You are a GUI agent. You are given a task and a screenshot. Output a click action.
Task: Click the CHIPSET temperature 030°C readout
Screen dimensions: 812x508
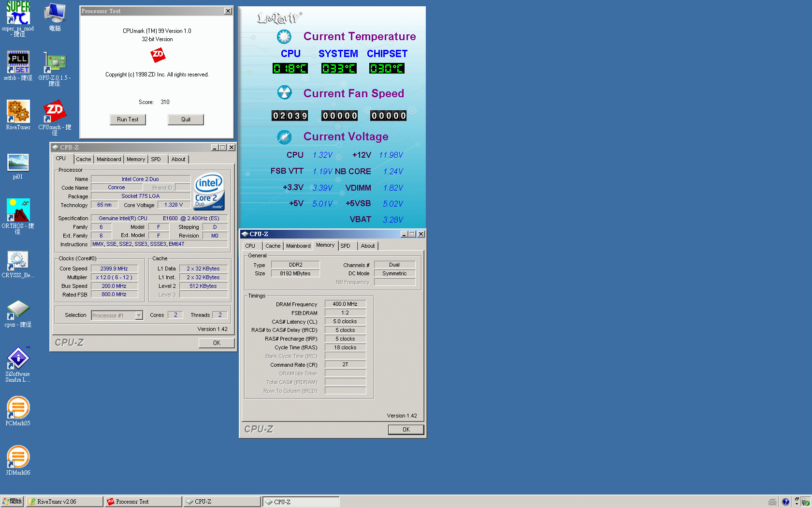pyautogui.click(x=387, y=68)
